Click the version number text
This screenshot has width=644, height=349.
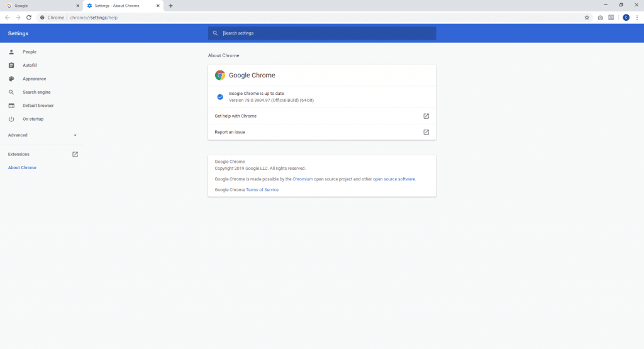coord(271,100)
